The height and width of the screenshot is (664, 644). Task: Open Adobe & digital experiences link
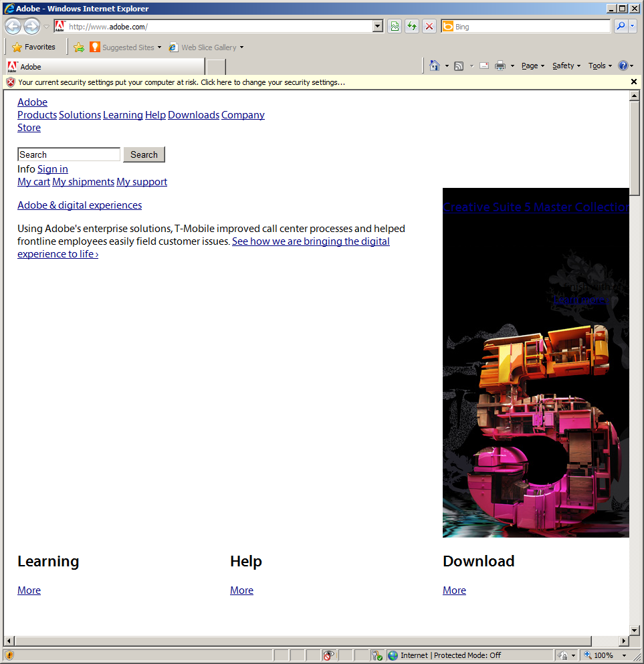(x=80, y=205)
